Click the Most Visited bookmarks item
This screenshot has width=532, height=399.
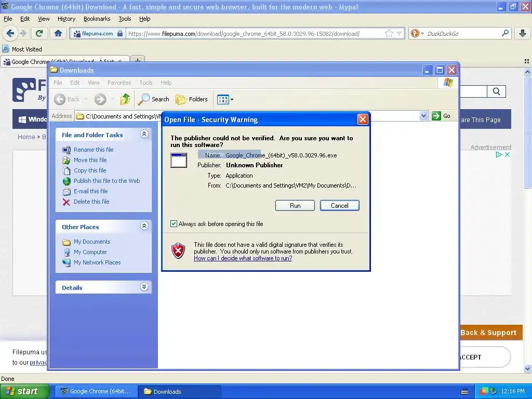pos(22,49)
